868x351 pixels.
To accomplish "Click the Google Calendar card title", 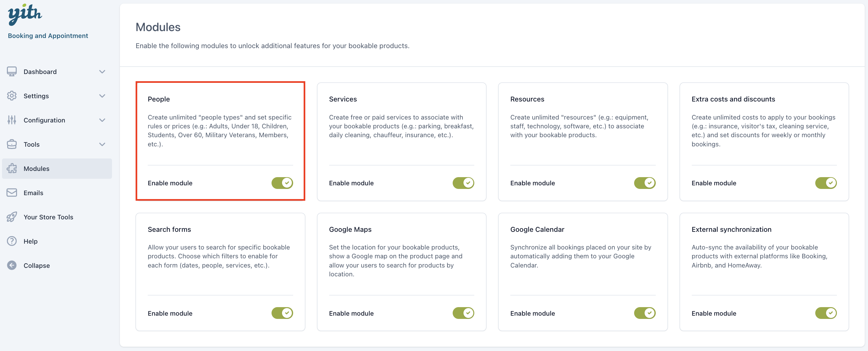I will tap(537, 230).
